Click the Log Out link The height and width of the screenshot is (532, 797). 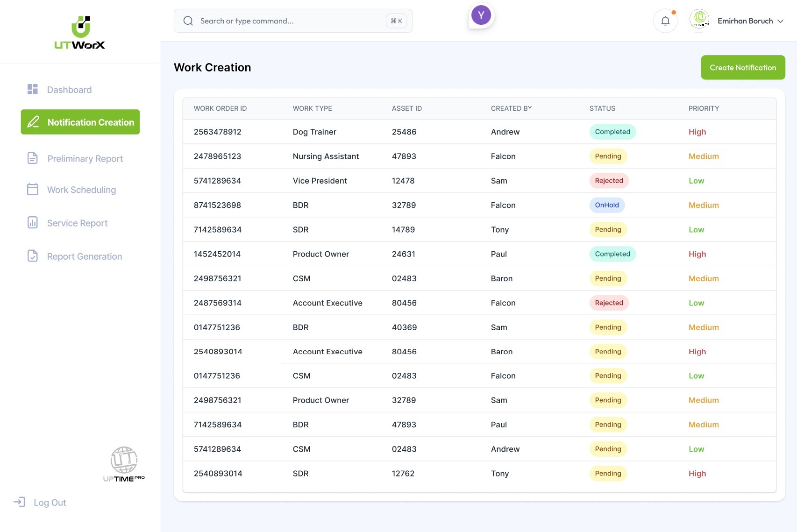tap(50, 503)
